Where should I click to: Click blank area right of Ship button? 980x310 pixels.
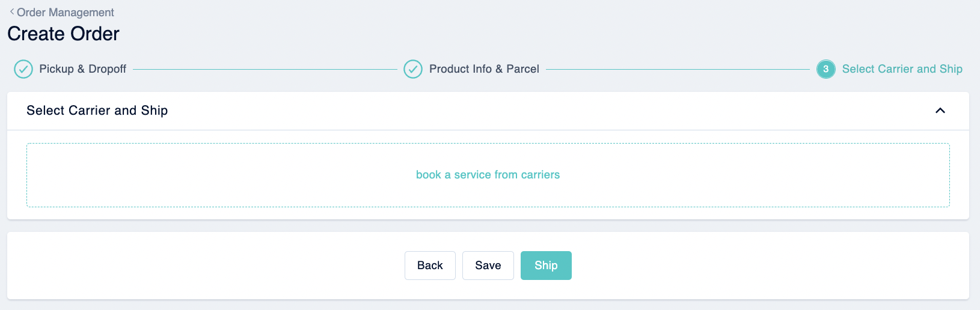coord(770,266)
